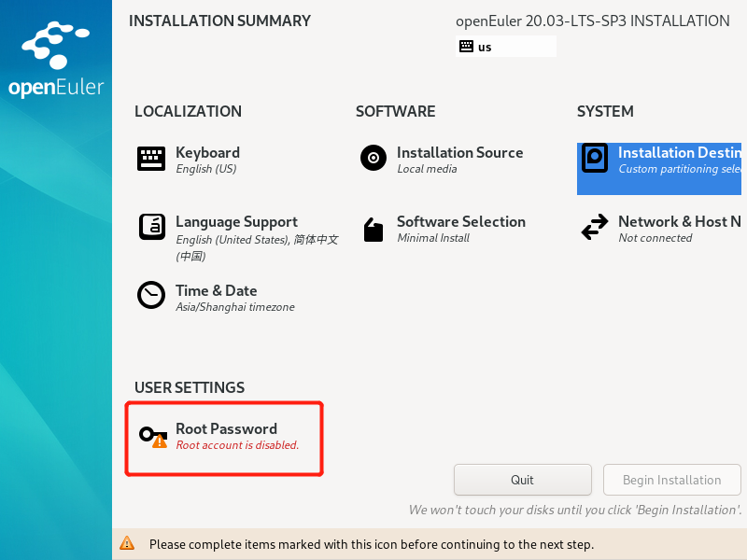Click the openEuler logo in the sidebar
Image resolution: width=747 pixels, height=560 pixels.
pyautogui.click(x=56, y=60)
